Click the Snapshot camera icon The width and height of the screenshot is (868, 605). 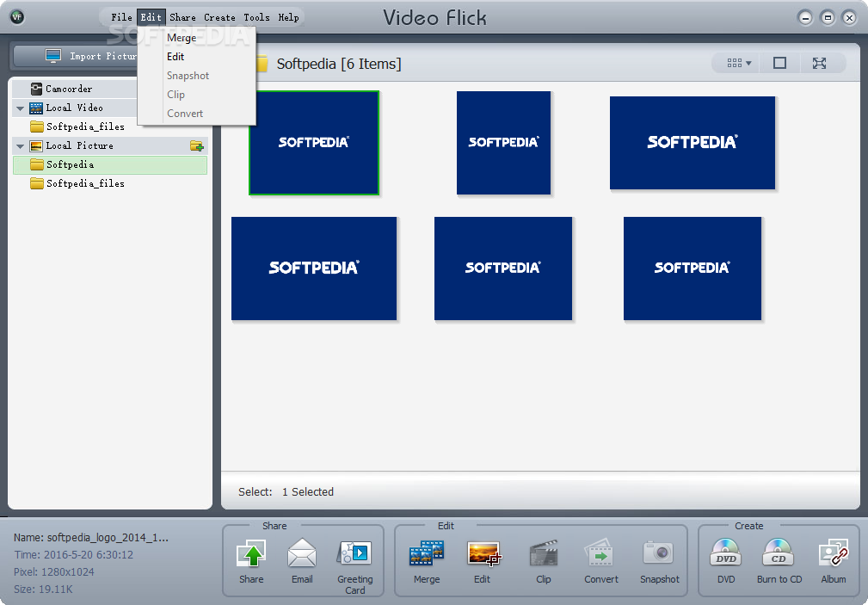658,553
